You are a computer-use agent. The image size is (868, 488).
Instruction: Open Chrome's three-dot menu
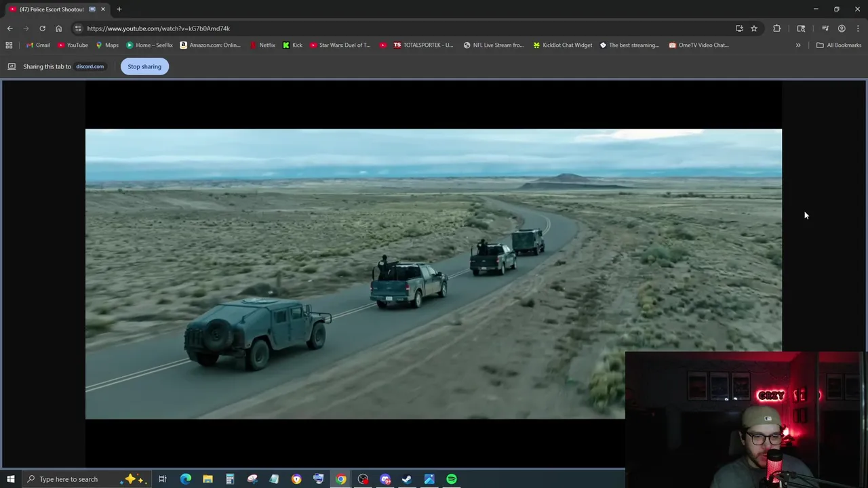pos(858,28)
